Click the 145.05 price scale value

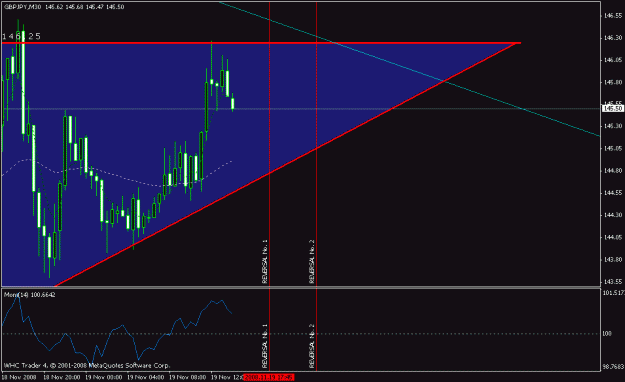[613, 148]
